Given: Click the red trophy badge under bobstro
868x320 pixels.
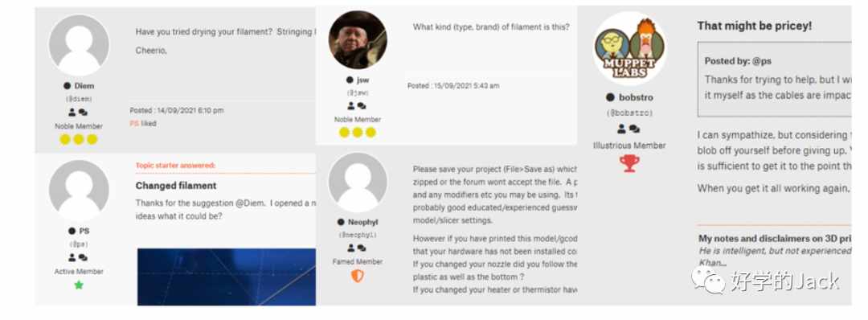Looking at the screenshot, I should click(x=628, y=163).
